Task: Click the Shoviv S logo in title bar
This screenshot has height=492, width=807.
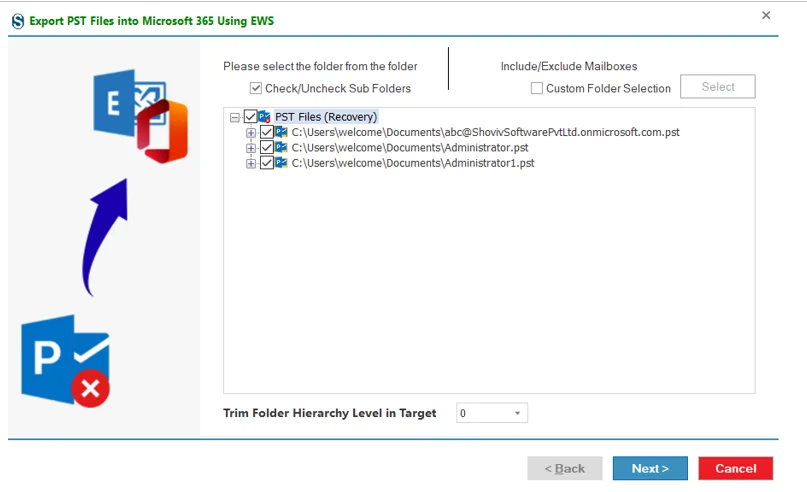Action: tap(18, 21)
